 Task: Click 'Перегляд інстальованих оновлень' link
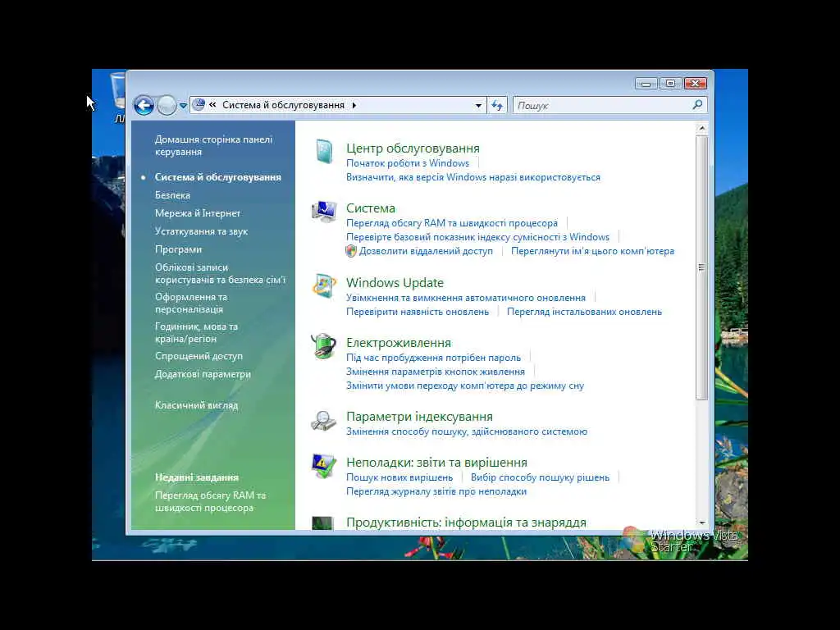click(584, 312)
